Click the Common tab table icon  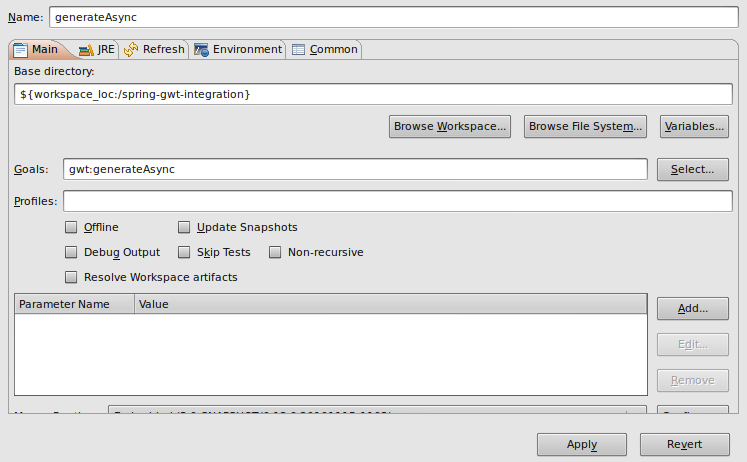click(x=298, y=50)
